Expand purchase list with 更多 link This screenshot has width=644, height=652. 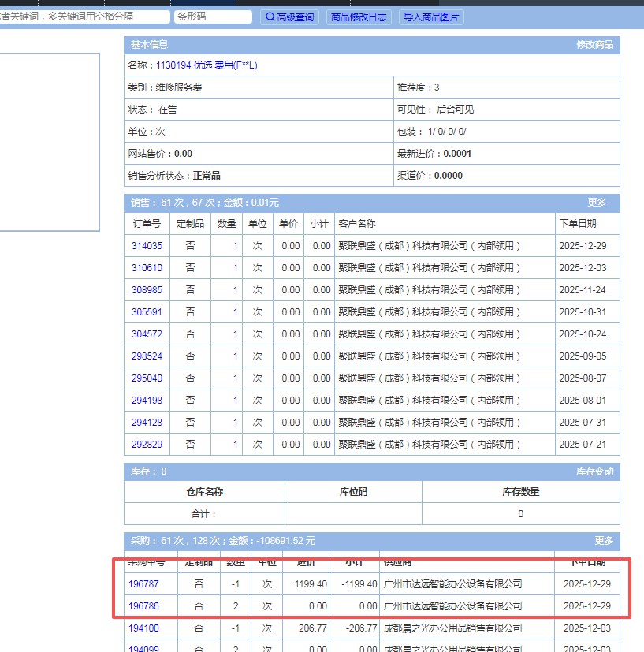click(x=604, y=541)
